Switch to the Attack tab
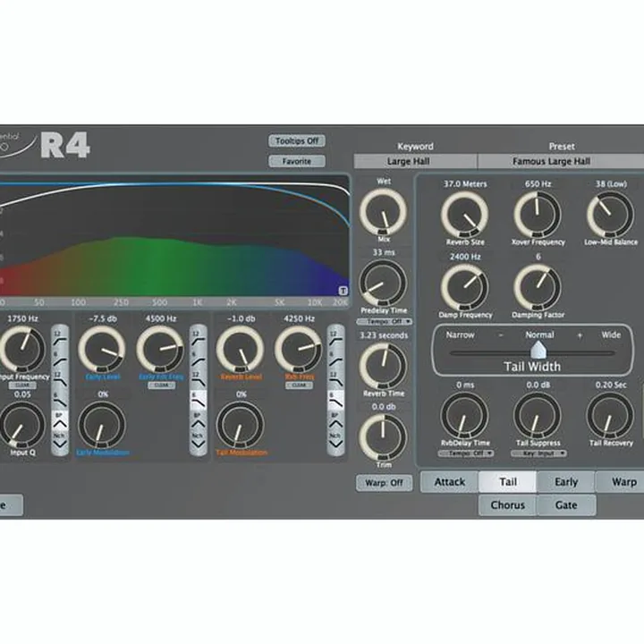The height and width of the screenshot is (644, 644). [449, 482]
